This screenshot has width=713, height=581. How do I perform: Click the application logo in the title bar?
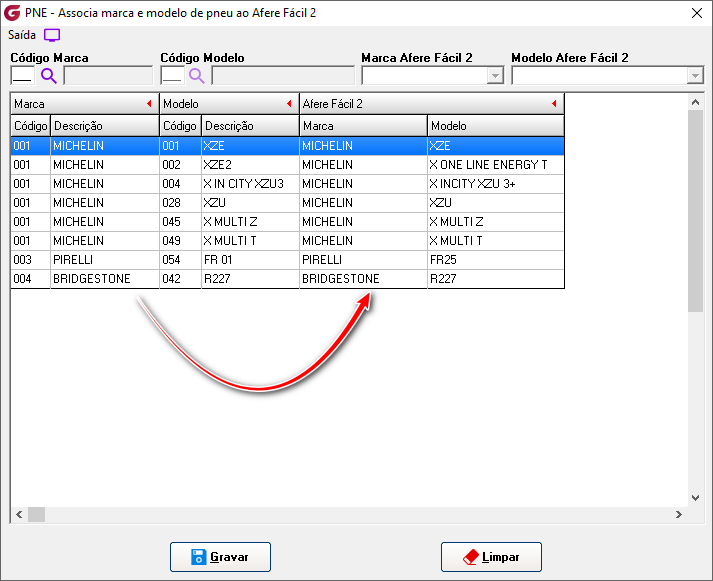coord(12,13)
